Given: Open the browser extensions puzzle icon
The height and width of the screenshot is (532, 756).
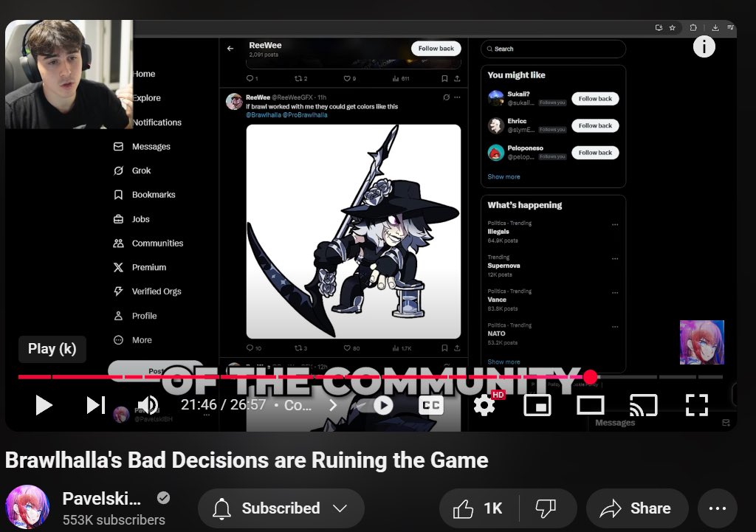Looking at the screenshot, I should tap(693, 28).
